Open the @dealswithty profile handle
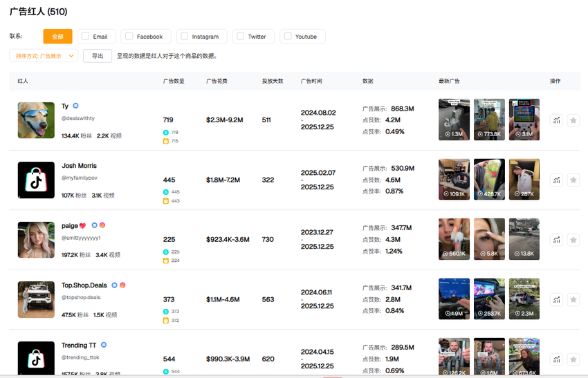The image size is (588, 378). 78,119
